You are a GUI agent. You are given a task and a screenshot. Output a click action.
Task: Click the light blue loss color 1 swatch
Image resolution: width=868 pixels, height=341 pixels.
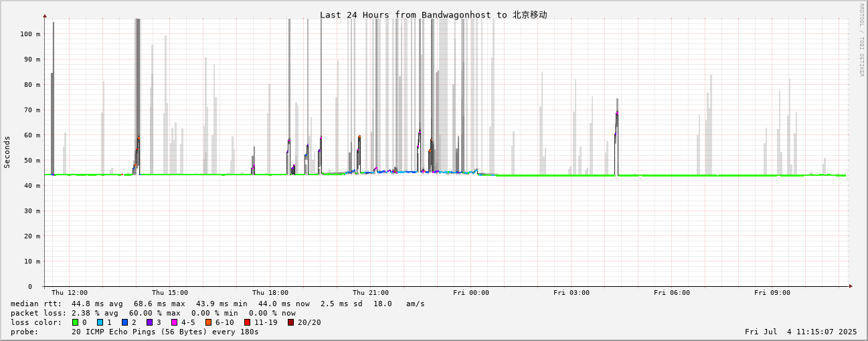100,322
